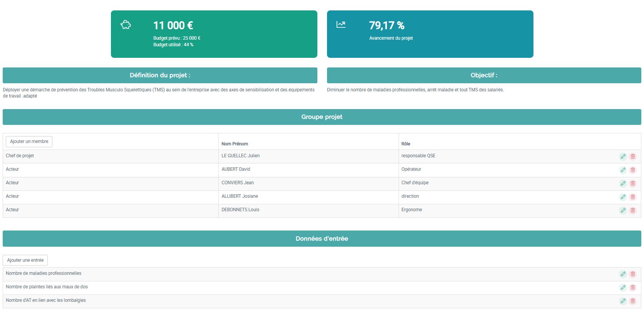644x313 pixels.
Task: Select the role 'Ergonome'
Action: click(x=411, y=210)
